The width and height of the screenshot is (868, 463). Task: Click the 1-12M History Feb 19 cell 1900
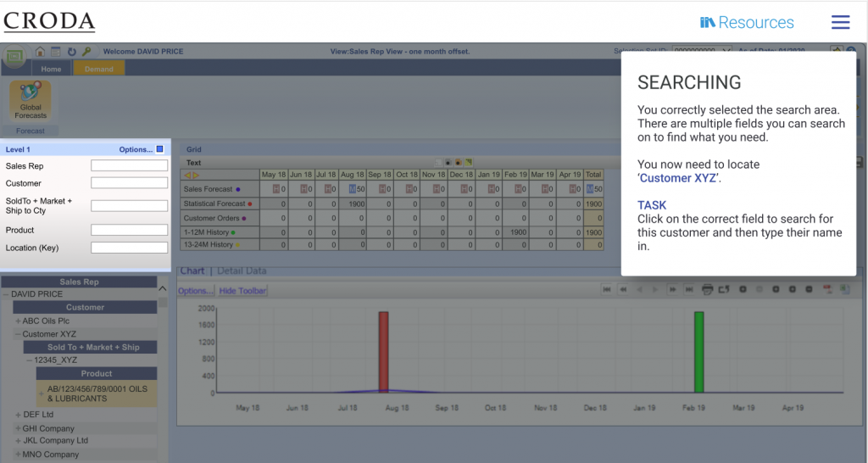pos(515,232)
